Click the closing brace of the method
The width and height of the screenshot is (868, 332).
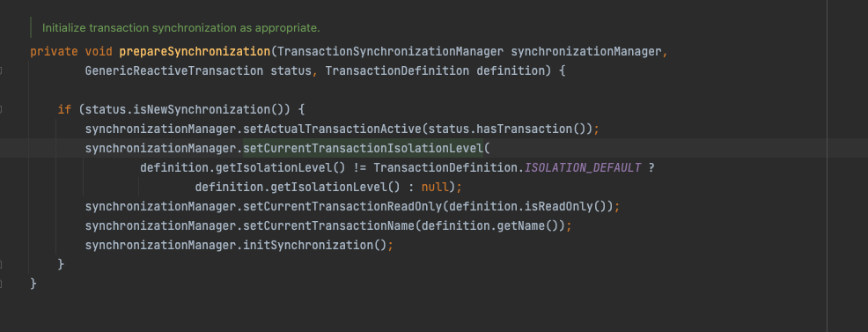33,284
